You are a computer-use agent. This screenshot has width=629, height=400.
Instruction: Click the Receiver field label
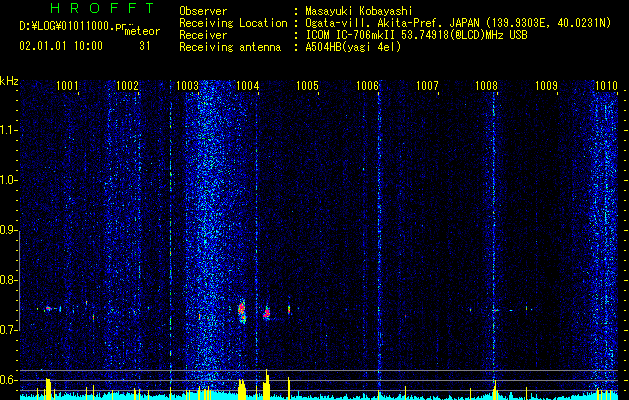203,35
